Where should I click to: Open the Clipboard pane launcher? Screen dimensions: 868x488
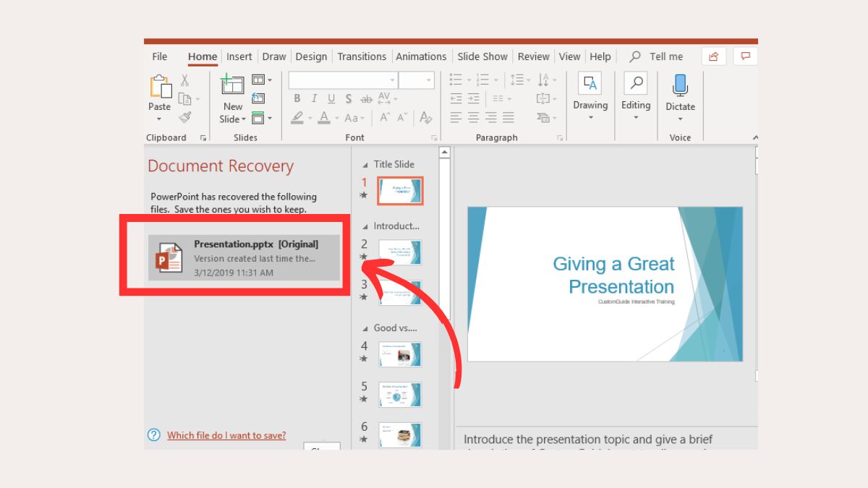click(x=203, y=137)
